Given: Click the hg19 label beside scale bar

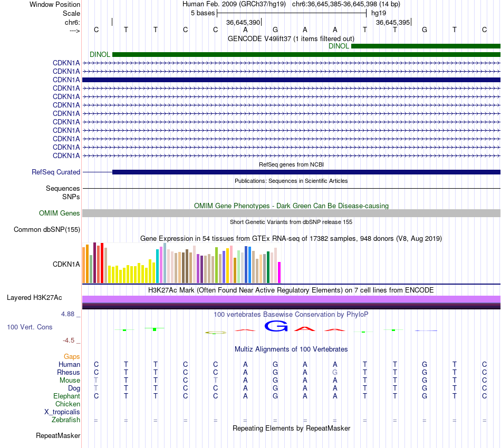Looking at the screenshot, I should [379, 13].
